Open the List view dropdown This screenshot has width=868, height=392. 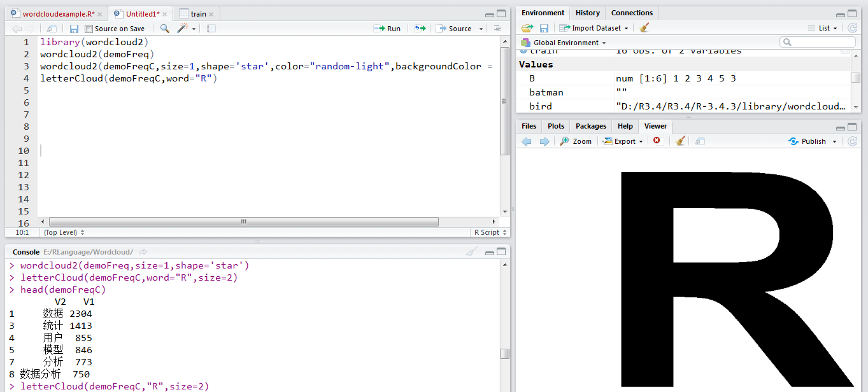pyautogui.click(x=824, y=28)
